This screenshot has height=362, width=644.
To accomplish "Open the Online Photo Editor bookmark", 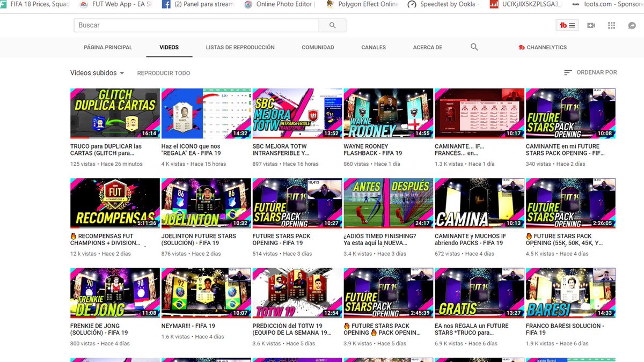I will tap(278, 4).
